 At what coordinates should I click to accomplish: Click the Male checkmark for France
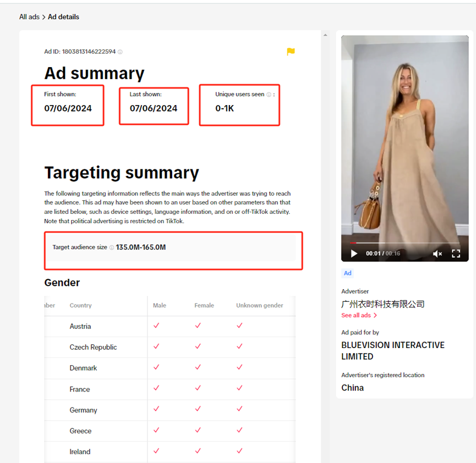click(156, 388)
